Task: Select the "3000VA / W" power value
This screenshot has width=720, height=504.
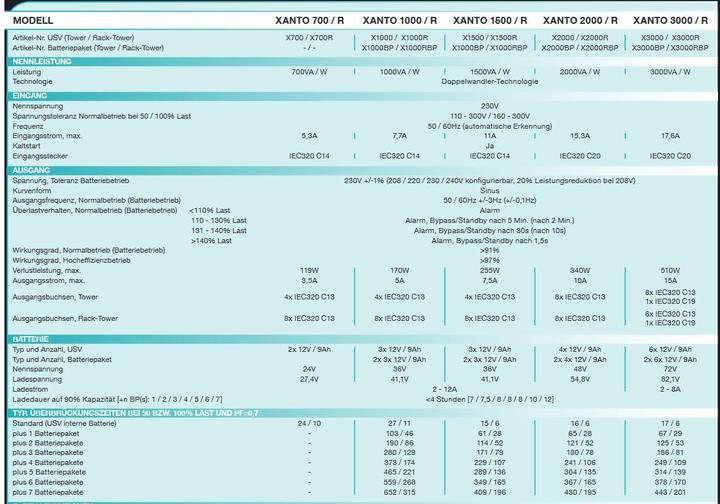Action: click(670, 72)
